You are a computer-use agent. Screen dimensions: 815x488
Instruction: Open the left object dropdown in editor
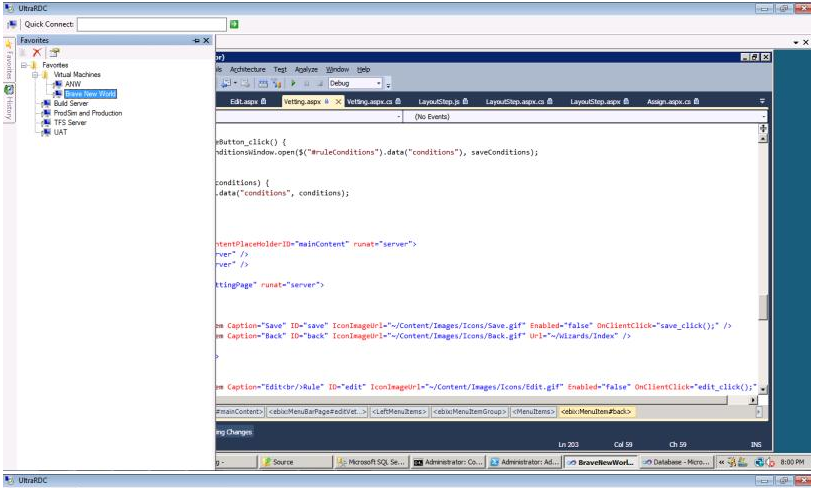pyautogui.click(x=309, y=116)
